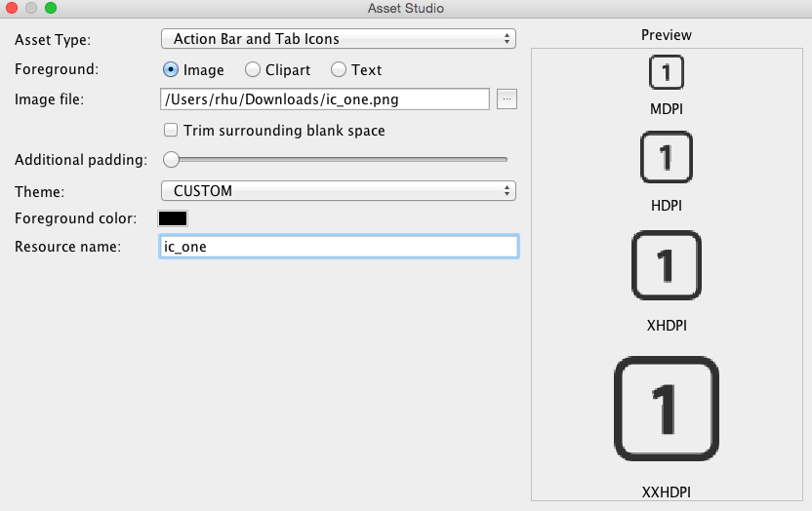The image size is (812, 511).
Task: Click the green zoom window button
Action: coord(51,8)
